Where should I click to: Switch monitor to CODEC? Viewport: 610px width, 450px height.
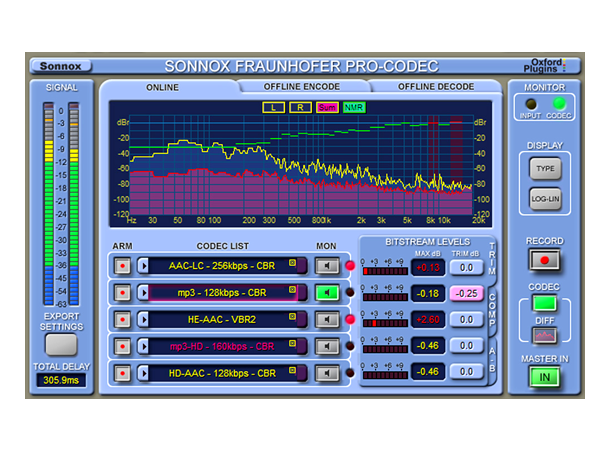pos(559,103)
